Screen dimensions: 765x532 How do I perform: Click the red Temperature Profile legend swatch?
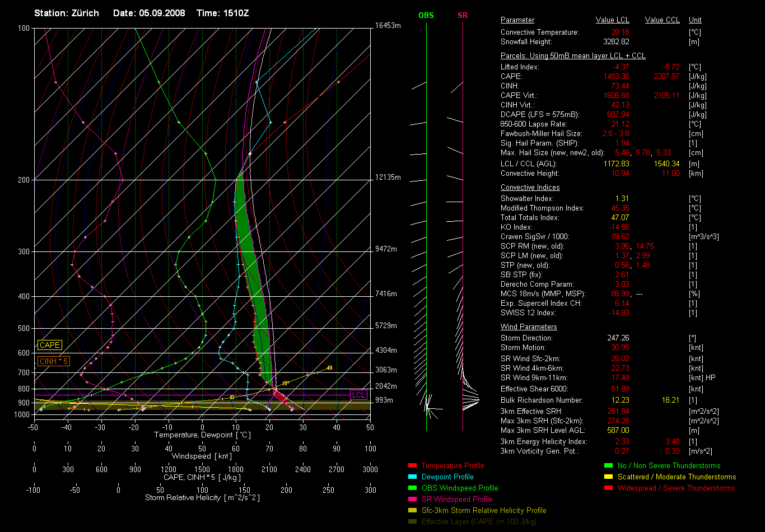[x=413, y=466]
